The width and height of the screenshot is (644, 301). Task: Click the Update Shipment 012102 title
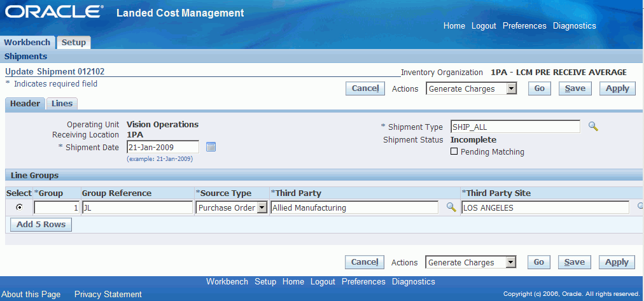(x=55, y=71)
